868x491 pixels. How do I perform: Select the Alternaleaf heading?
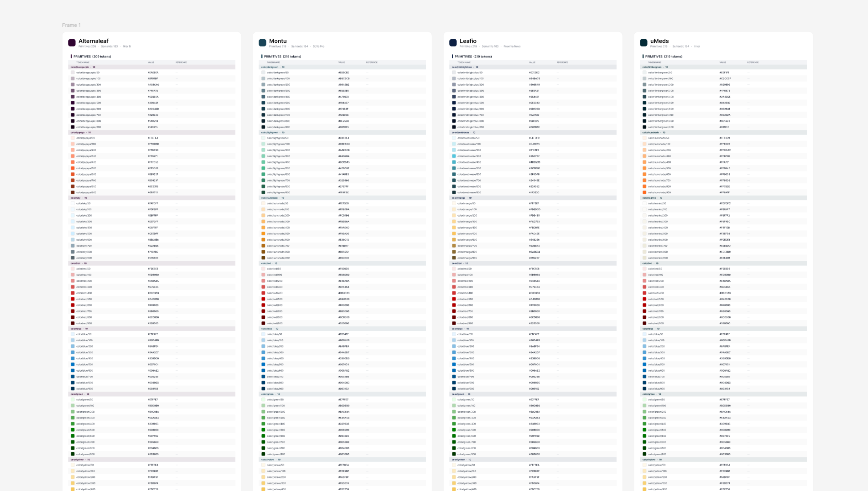[94, 41]
